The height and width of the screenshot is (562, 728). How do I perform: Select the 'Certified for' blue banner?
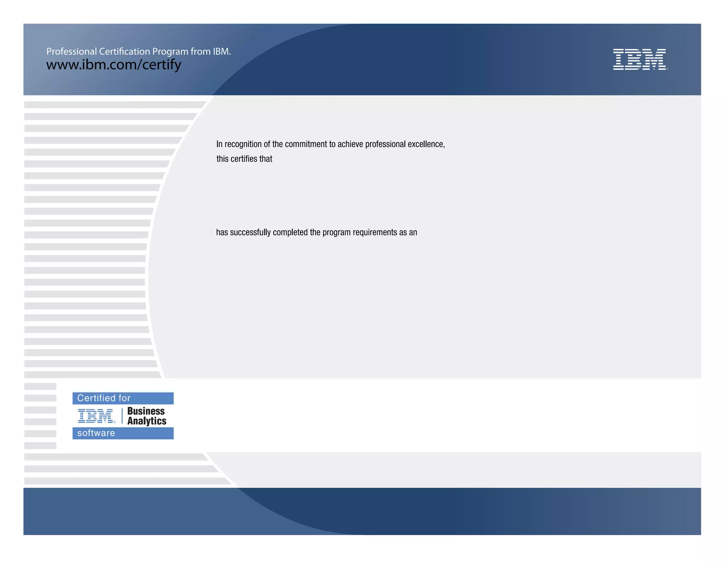pyautogui.click(x=123, y=398)
